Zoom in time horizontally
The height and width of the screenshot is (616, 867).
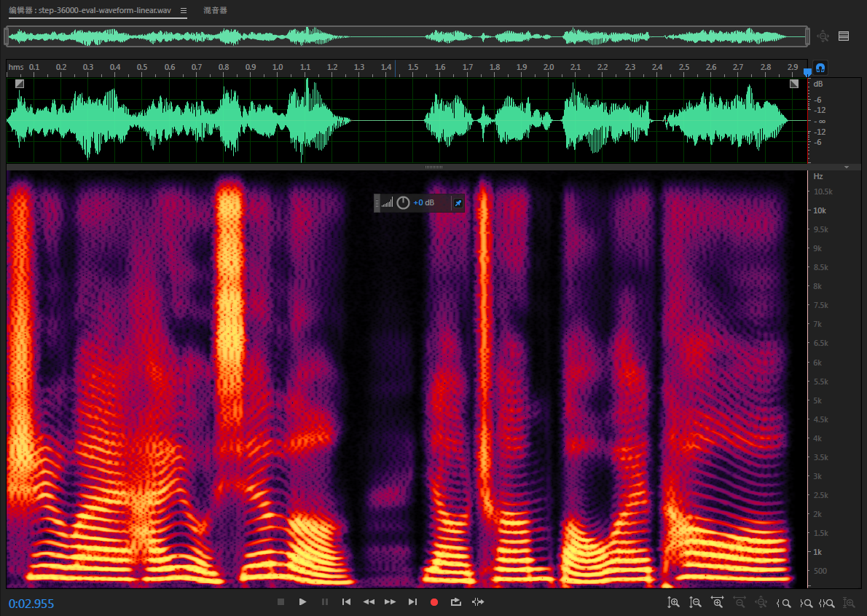coord(717,603)
